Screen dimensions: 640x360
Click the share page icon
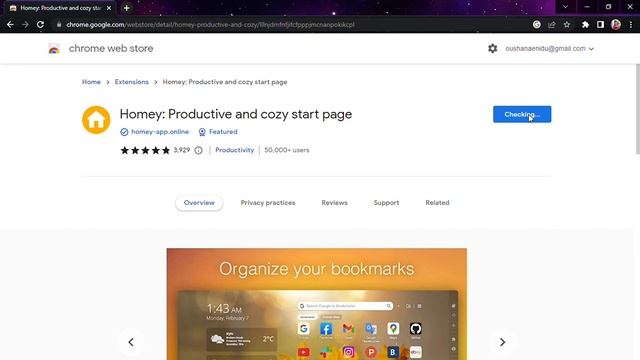click(552, 24)
